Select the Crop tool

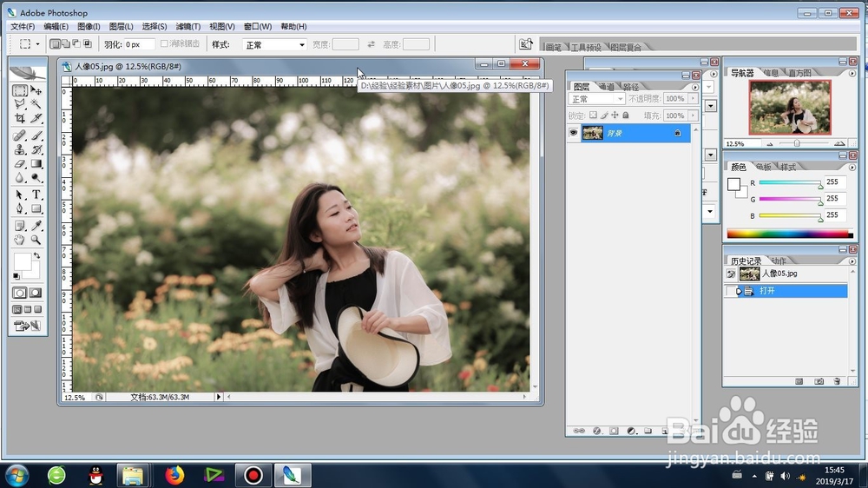pyautogui.click(x=19, y=118)
